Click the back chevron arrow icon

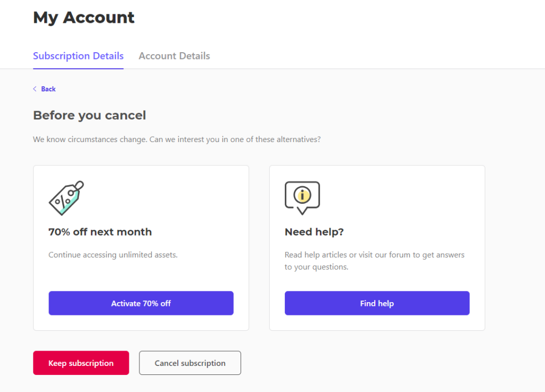click(35, 89)
